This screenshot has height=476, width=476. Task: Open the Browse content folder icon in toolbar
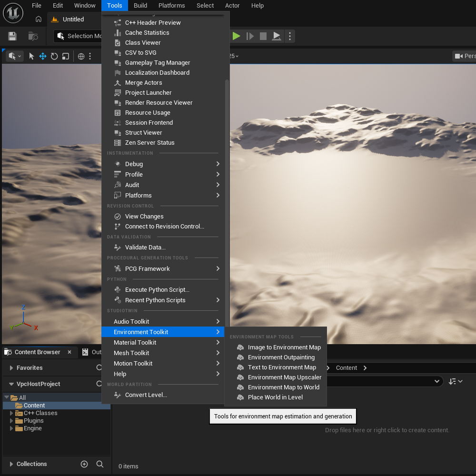tap(33, 36)
